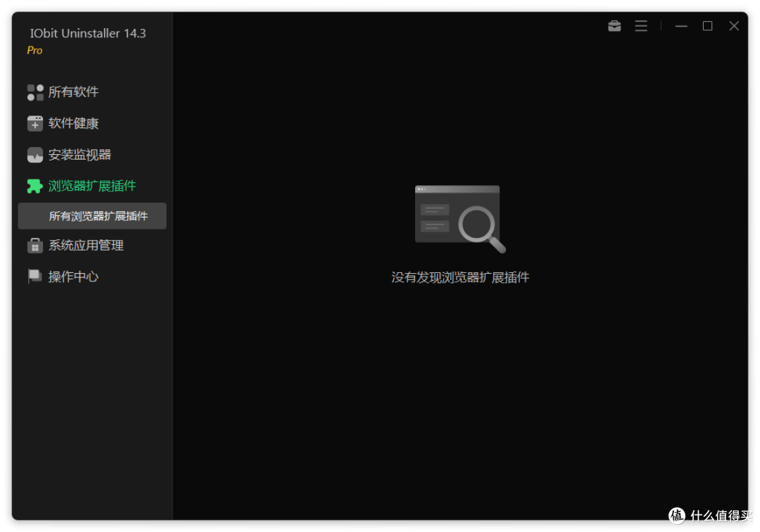Open 系统应用管理 section

coord(86,246)
